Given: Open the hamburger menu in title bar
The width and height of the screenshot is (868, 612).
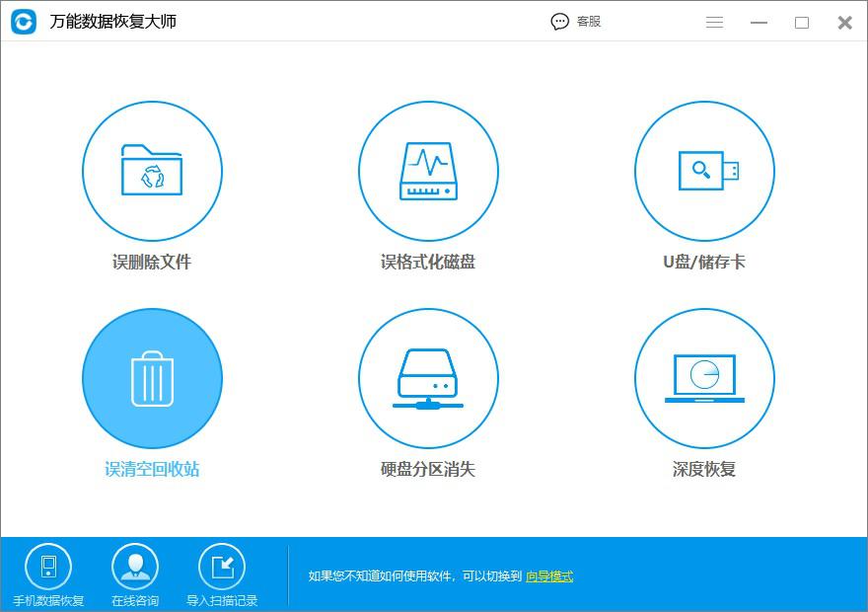Looking at the screenshot, I should click(715, 22).
